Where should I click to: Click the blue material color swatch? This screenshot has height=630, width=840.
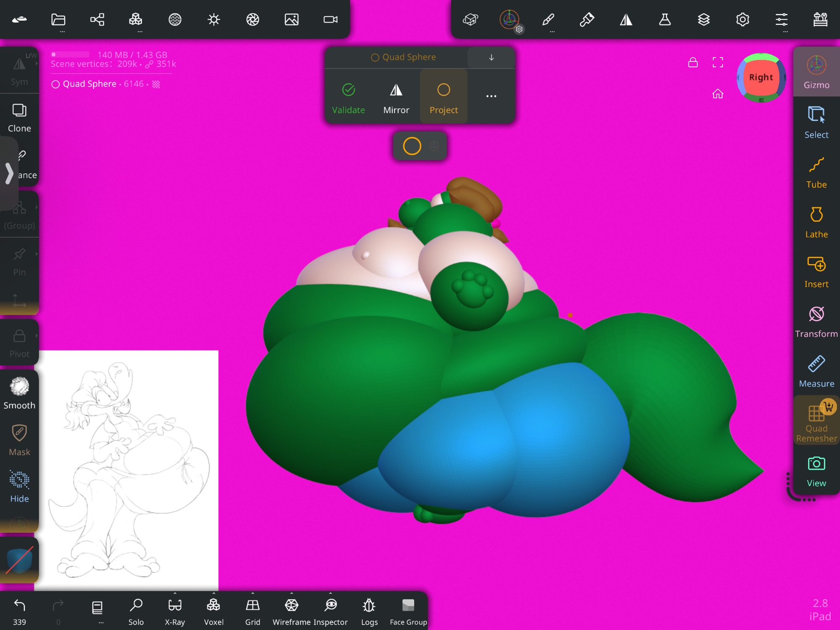19,560
